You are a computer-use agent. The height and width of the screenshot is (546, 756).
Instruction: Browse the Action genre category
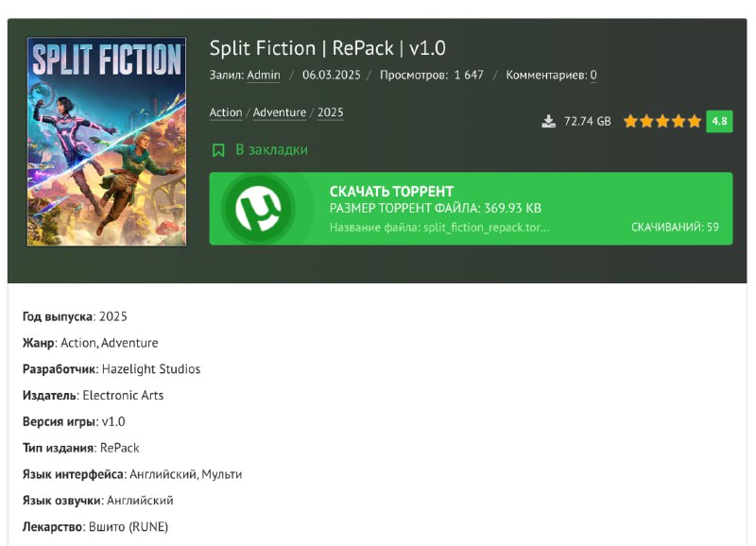tap(226, 112)
